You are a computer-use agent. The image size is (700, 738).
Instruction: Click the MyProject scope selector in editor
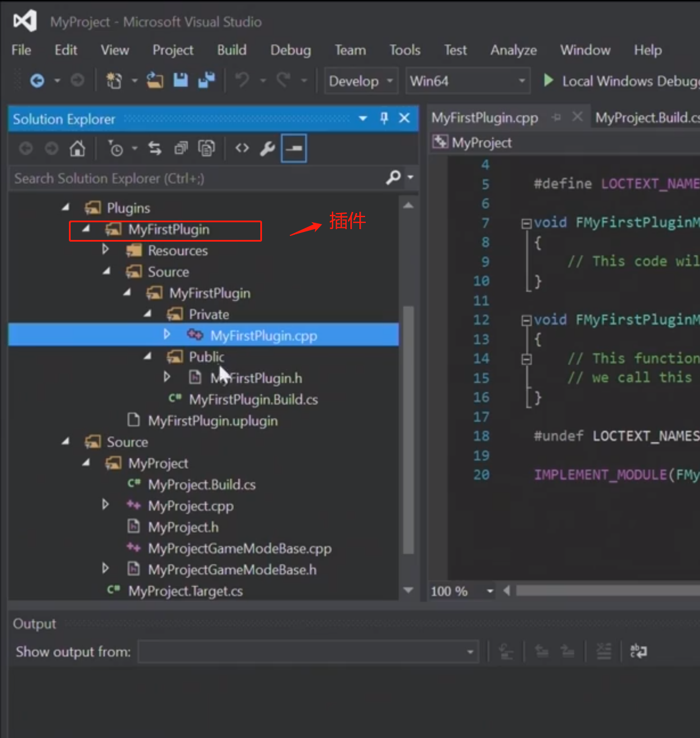pos(565,142)
